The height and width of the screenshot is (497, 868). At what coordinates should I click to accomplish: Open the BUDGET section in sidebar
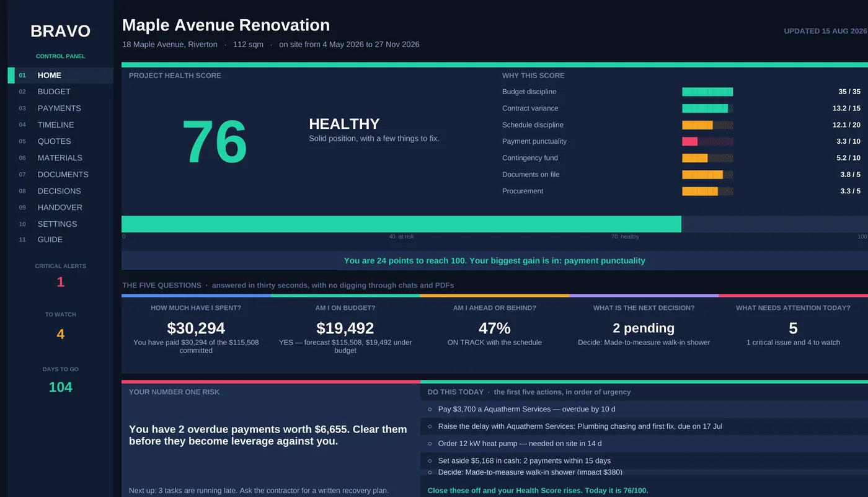click(x=60, y=92)
